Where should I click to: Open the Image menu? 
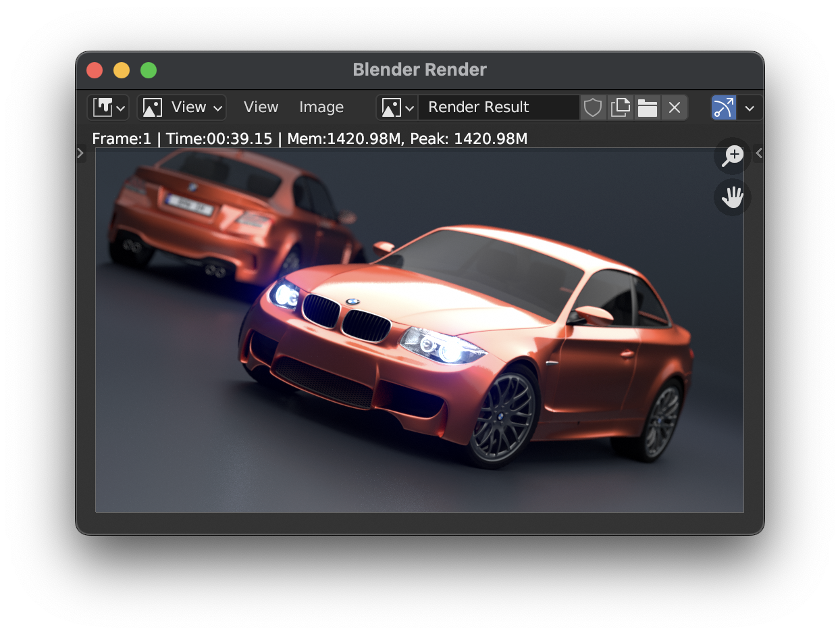[x=321, y=107]
